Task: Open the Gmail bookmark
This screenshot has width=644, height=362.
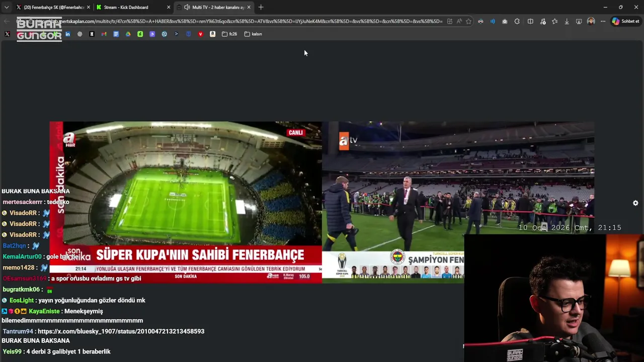Action: (104, 34)
